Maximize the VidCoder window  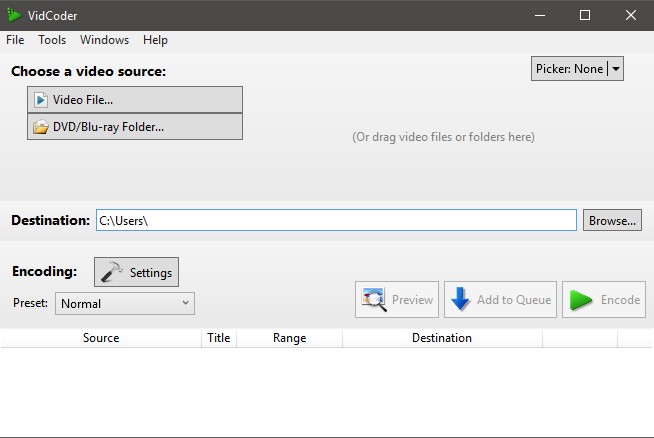coord(585,15)
